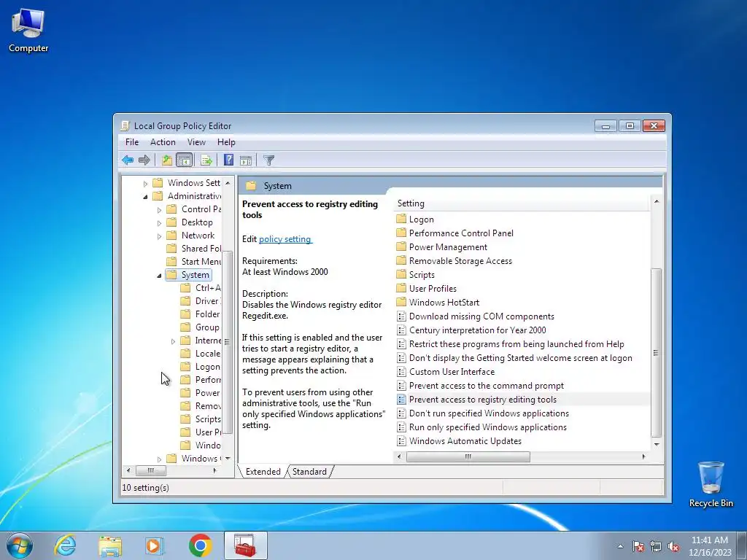Screen dimensions: 747x560
Task: Select the Start Menu tree item
Action: click(x=194, y=262)
